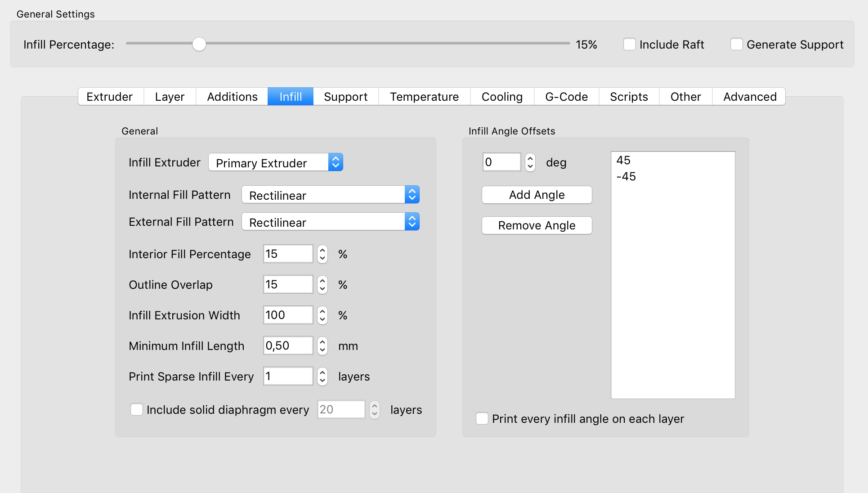
Task: Increment Interior Fill Percentage stepper up arrow
Action: [x=322, y=250]
